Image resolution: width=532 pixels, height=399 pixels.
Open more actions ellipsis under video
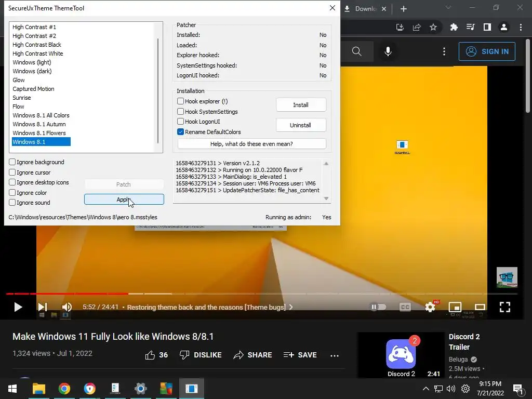point(335,355)
